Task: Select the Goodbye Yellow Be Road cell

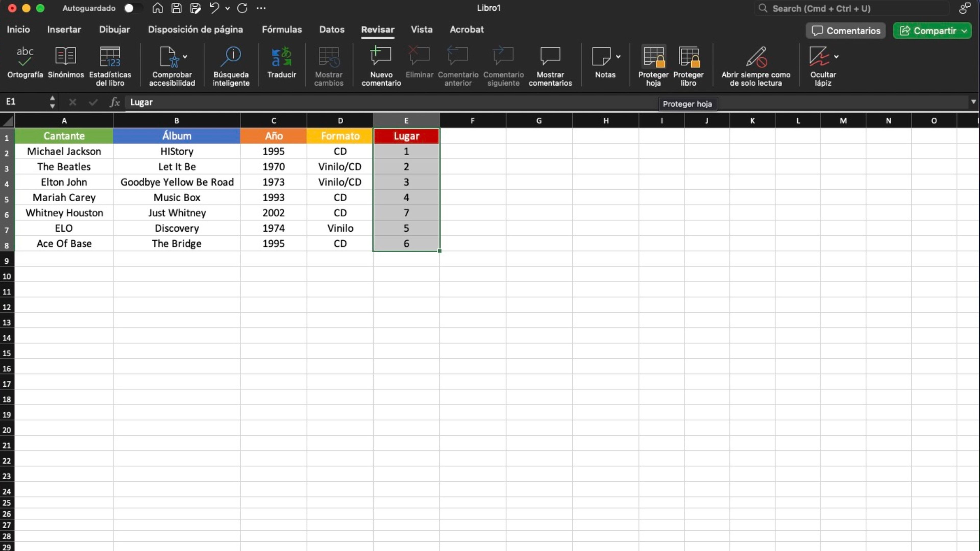Action: tap(177, 182)
